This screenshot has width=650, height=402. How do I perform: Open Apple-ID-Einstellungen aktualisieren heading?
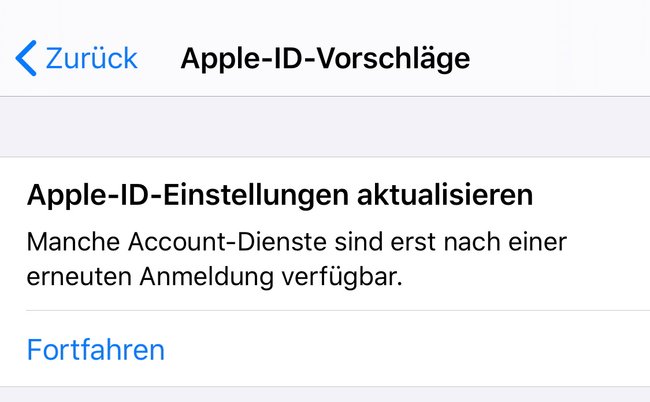coord(280,195)
